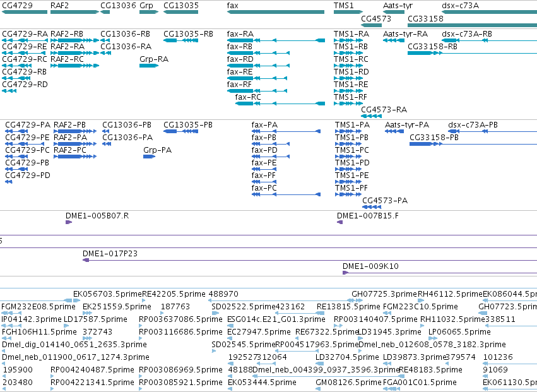
Task: Click EST RH11032.5prime
Action: (x=452, y=319)
